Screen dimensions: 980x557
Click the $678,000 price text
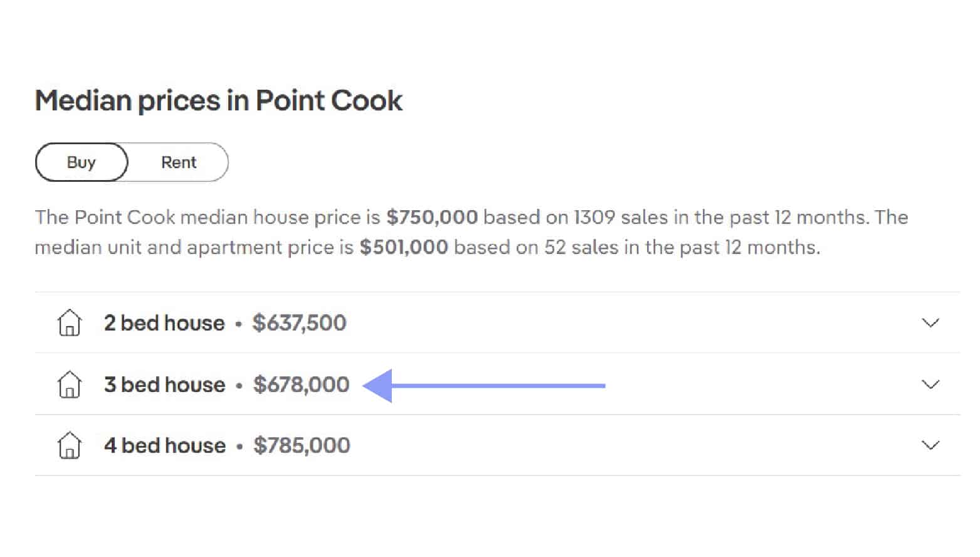click(301, 385)
